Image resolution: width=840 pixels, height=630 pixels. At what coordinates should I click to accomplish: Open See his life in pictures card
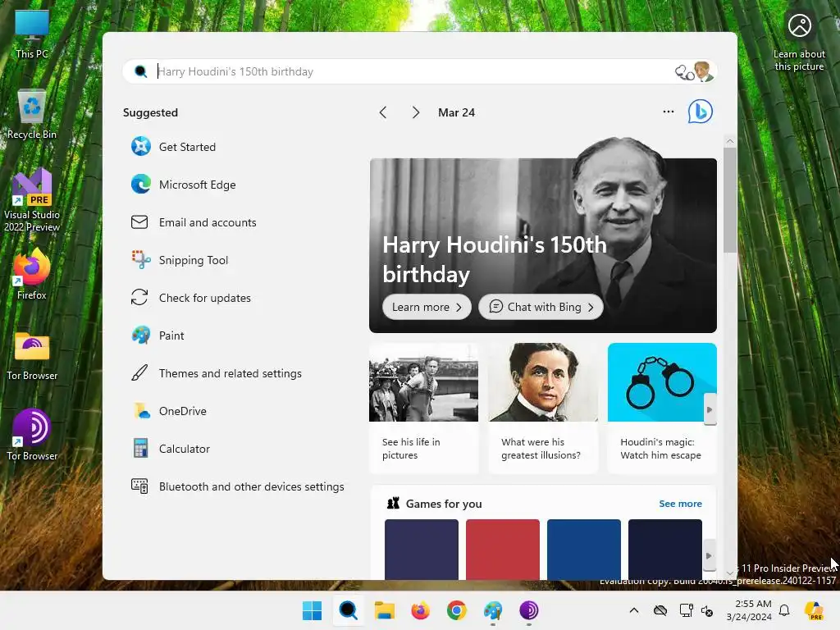[x=424, y=409]
